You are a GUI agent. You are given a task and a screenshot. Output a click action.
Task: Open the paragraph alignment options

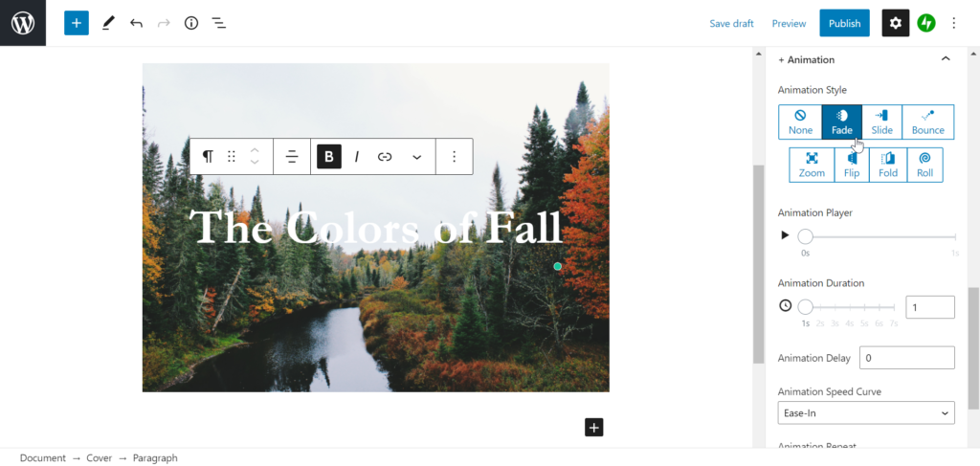click(292, 157)
